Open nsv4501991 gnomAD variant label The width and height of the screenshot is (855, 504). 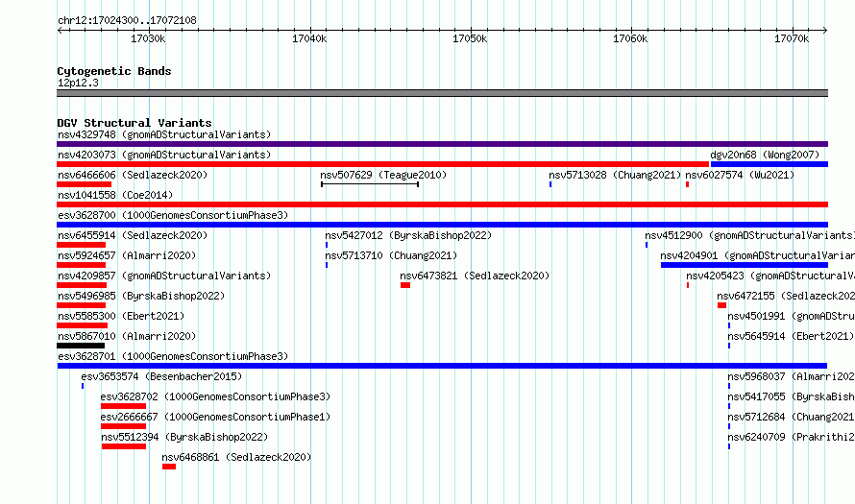(792, 316)
